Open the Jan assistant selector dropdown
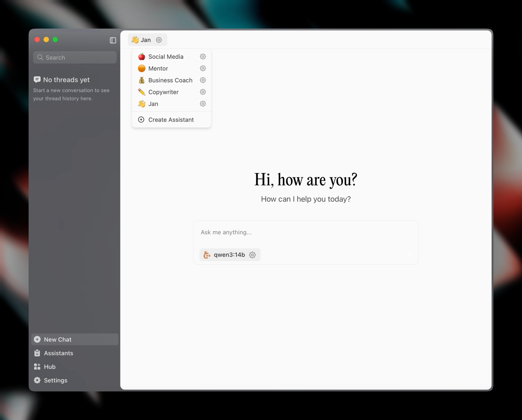Screen dimensions: 522x420 tap(145, 40)
